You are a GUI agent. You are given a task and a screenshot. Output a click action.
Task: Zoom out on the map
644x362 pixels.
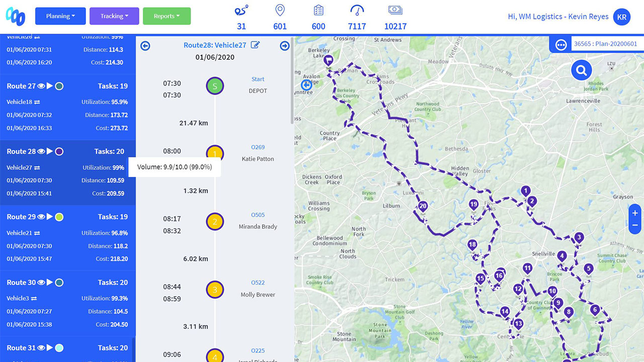(x=635, y=225)
